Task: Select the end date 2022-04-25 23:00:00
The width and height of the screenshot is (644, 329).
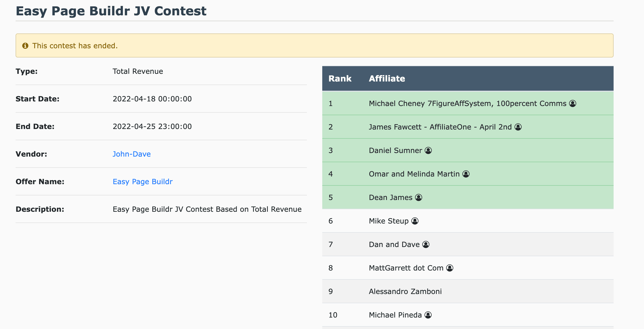Action: 152,126
